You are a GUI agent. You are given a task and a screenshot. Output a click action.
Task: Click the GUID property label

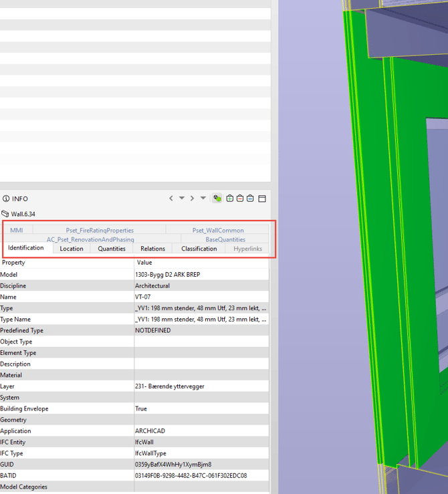(x=7, y=465)
